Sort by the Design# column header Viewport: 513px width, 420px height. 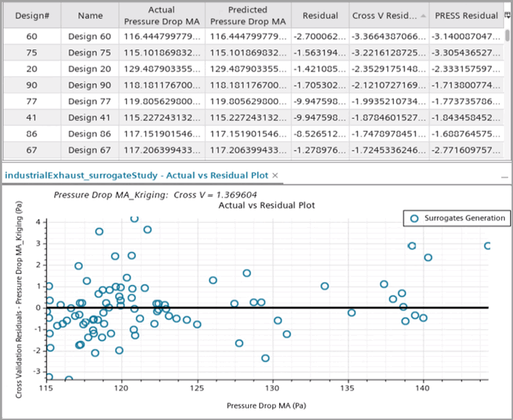(32, 15)
